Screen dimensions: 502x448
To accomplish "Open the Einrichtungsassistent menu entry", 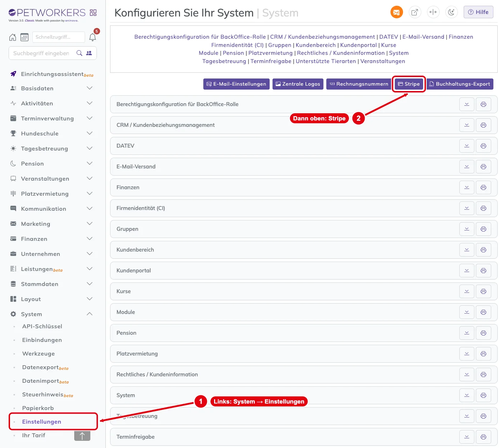I will coord(53,74).
